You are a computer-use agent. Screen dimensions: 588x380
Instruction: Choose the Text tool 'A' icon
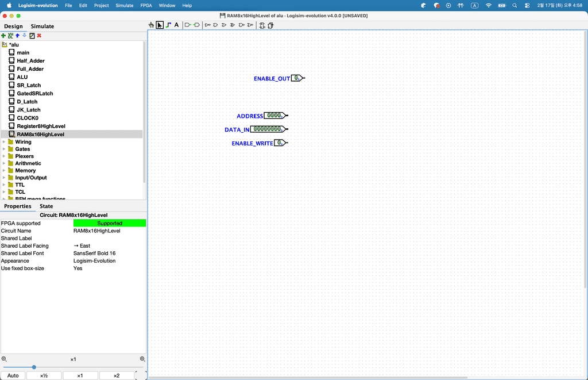tap(176, 25)
